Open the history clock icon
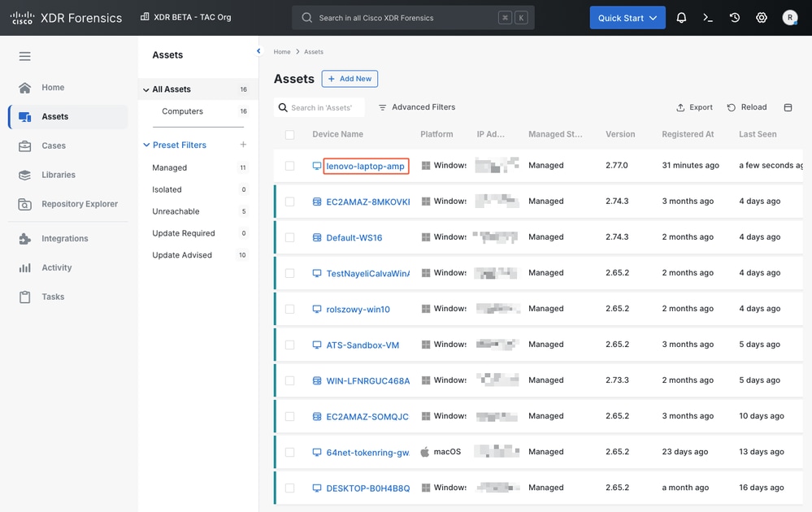This screenshot has width=812, height=512. (735, 17)
